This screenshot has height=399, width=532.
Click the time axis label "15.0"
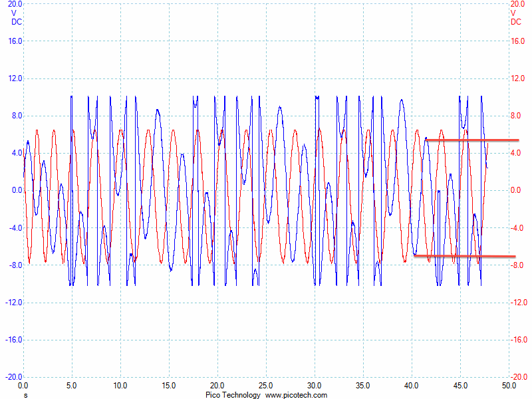point(169,386)
